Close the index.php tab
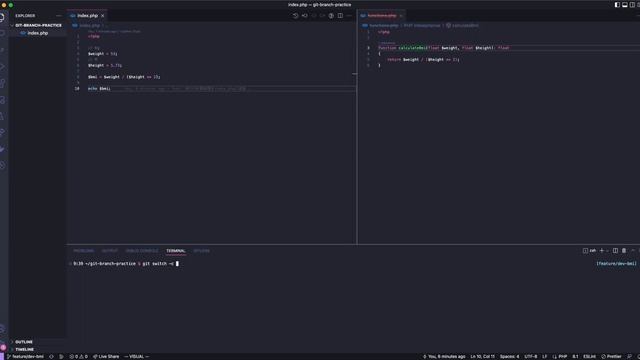The height and width of the screenshot is (360, 640). point(102,16)
